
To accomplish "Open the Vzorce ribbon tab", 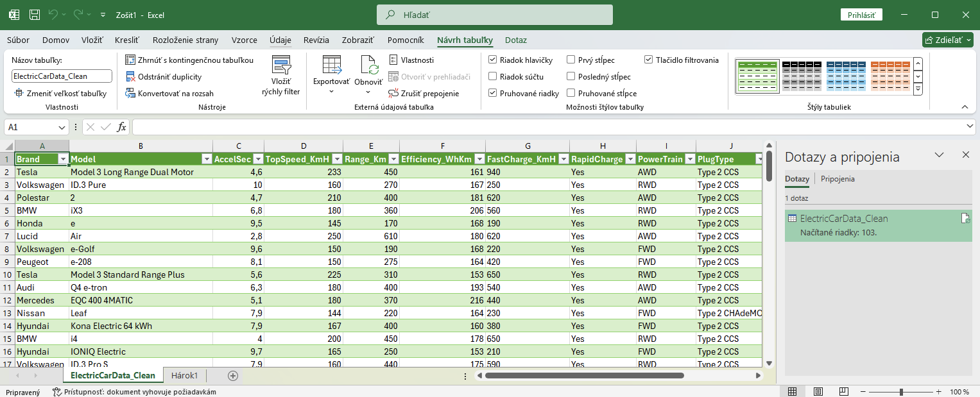I will 245,40.
